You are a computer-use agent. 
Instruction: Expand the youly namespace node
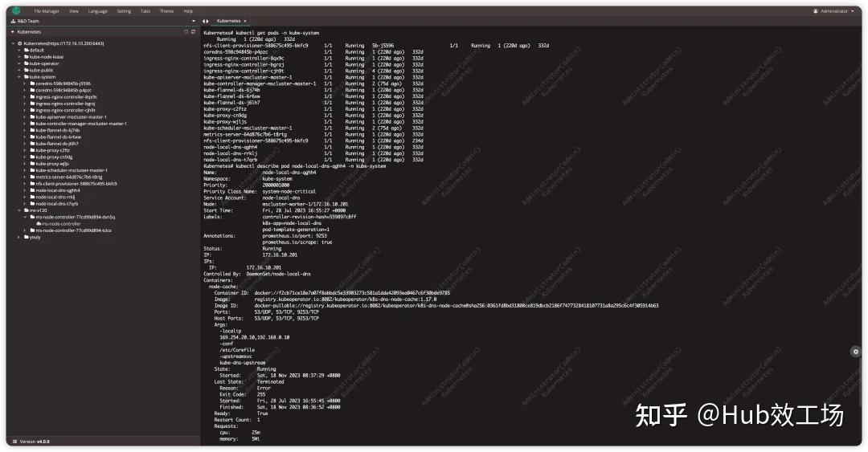(x=18, y=237)
